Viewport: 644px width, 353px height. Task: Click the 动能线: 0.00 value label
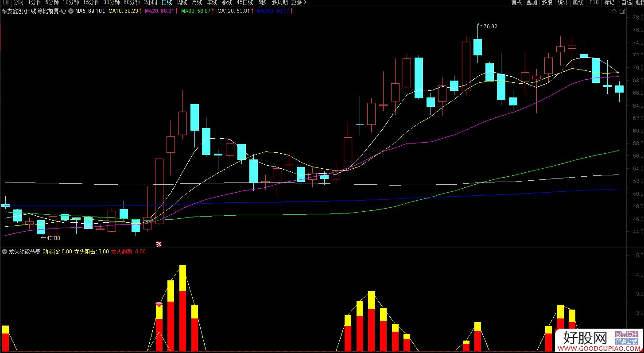pyautogui.click(x=57, y=252)
